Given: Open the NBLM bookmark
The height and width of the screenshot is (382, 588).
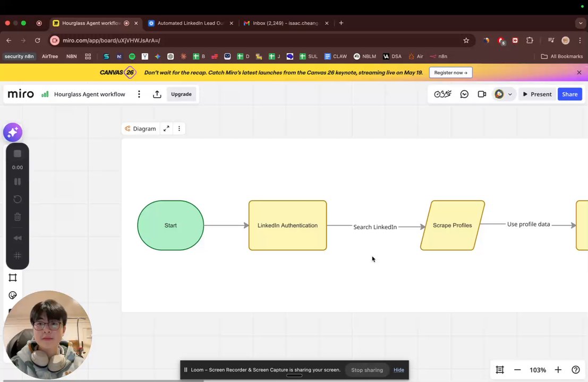Looking at the screenshot, I should (365, 57).
